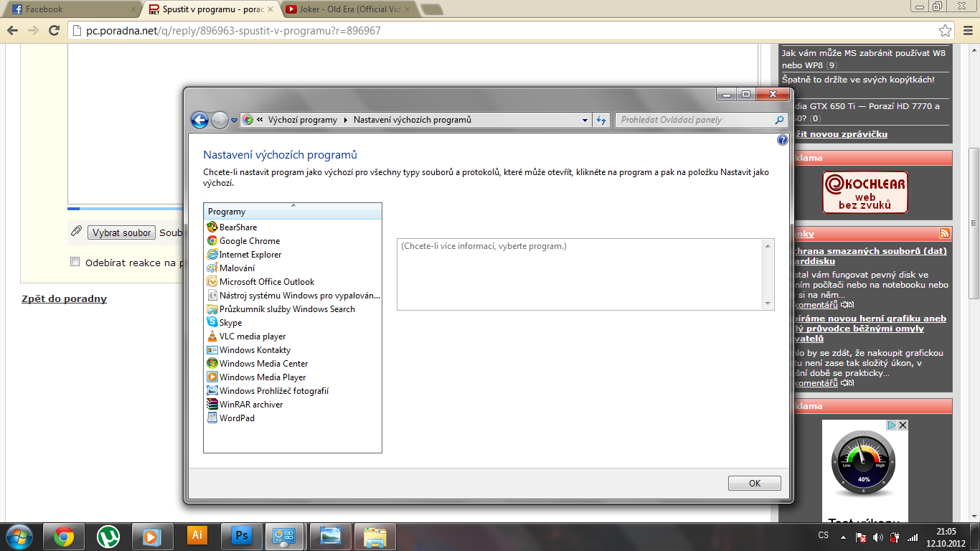The width and height of the screenshot is (980, 551).
Task: Switch to the Facebook tab
Action: point(71,9)
